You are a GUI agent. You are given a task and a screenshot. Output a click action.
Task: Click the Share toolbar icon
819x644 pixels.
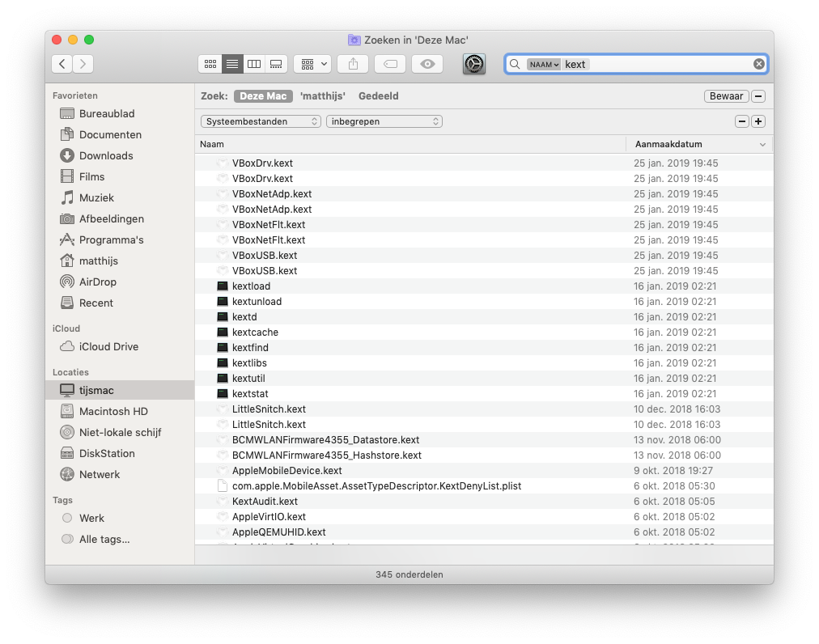pyautogui.click(x=353, y=64)
